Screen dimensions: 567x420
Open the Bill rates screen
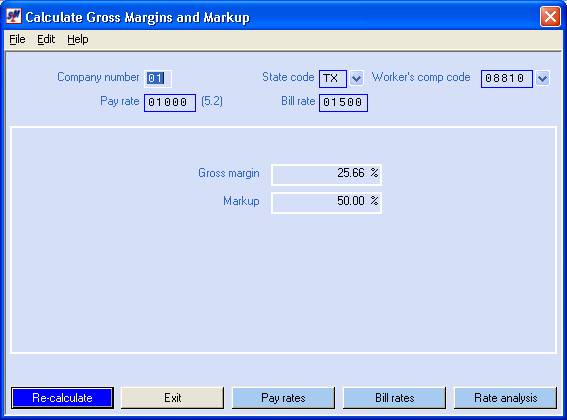(x=395, y=398)
